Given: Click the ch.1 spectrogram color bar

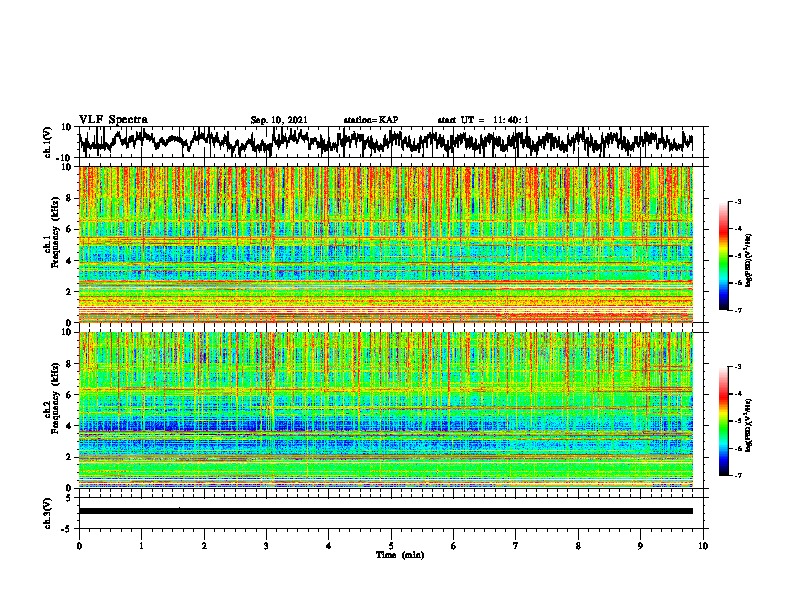Looking at the screenshot, I should (724, 256).
